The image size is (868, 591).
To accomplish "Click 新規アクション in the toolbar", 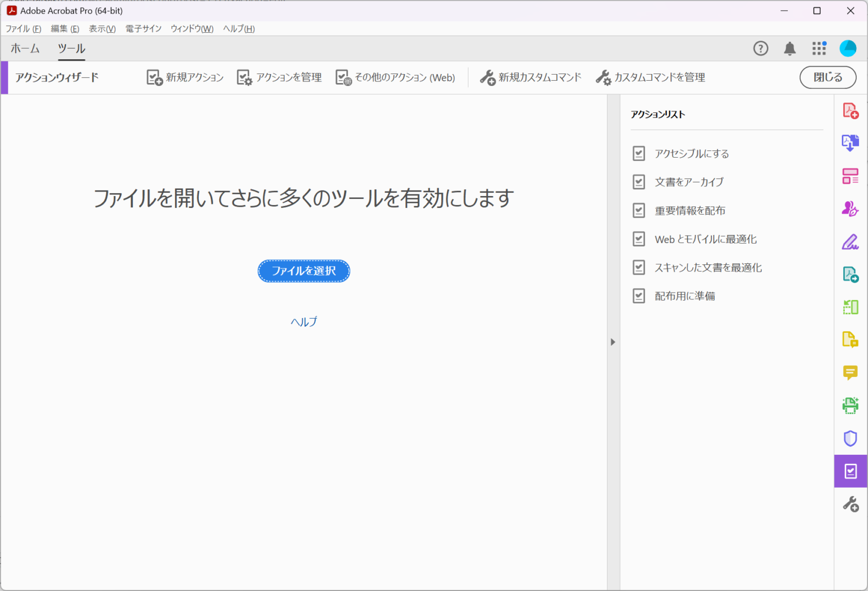I will [x=184, y=77].
